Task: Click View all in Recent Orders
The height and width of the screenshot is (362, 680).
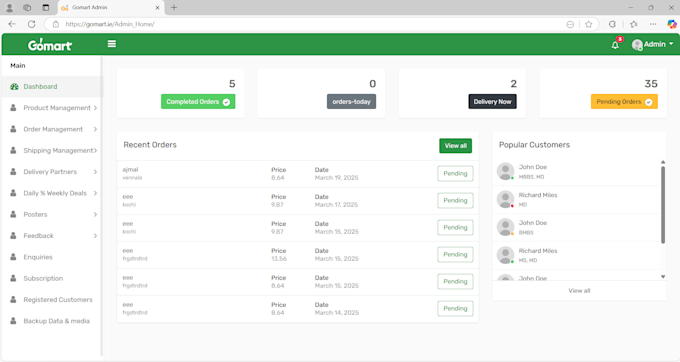Action: coord(455,146)
